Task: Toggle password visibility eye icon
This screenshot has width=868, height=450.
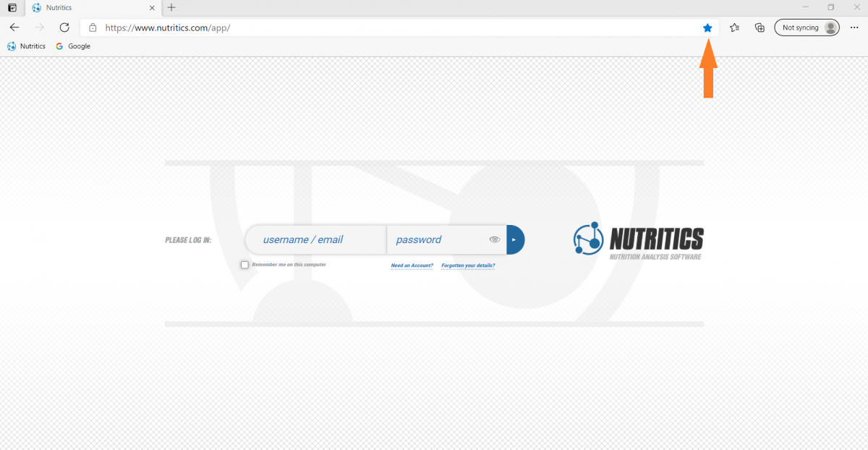Action: (495, 239)
